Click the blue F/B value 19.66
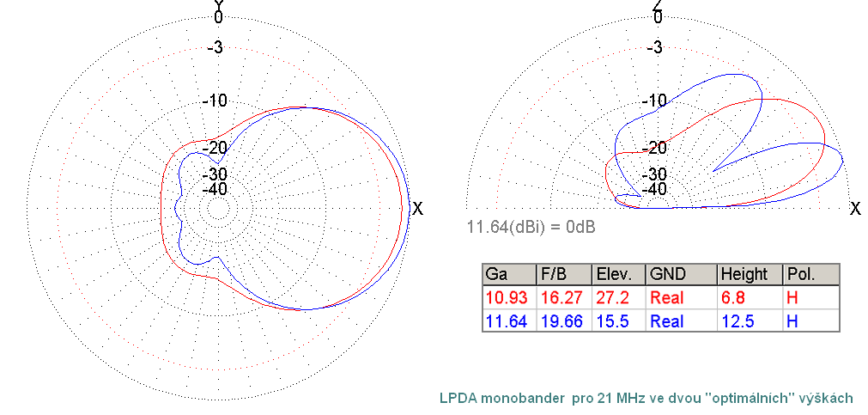868x415 pixels. click(558, 320)
